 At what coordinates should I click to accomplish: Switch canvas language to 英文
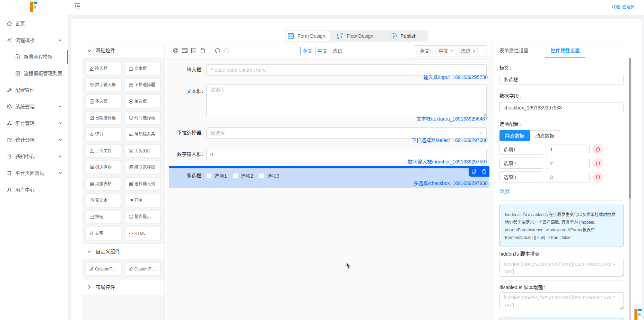[x=307, y=51]
